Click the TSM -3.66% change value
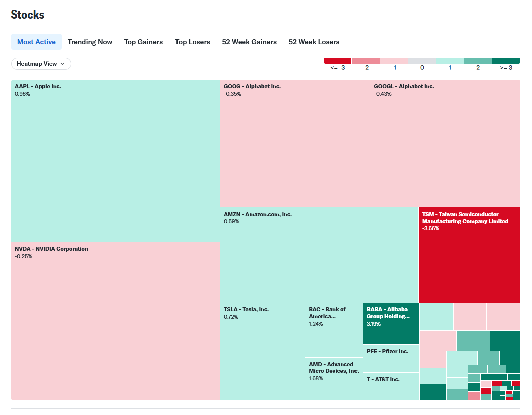532x415 pixels. coord(431,228)
